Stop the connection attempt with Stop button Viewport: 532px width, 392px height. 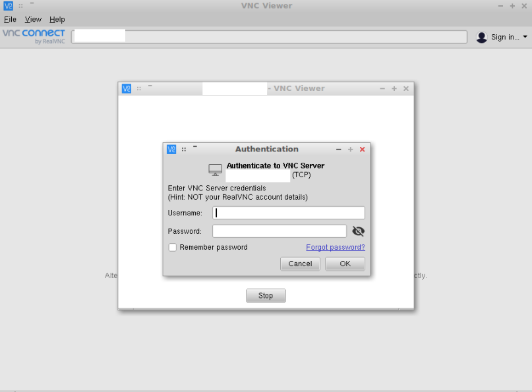(x=266, y=296)
